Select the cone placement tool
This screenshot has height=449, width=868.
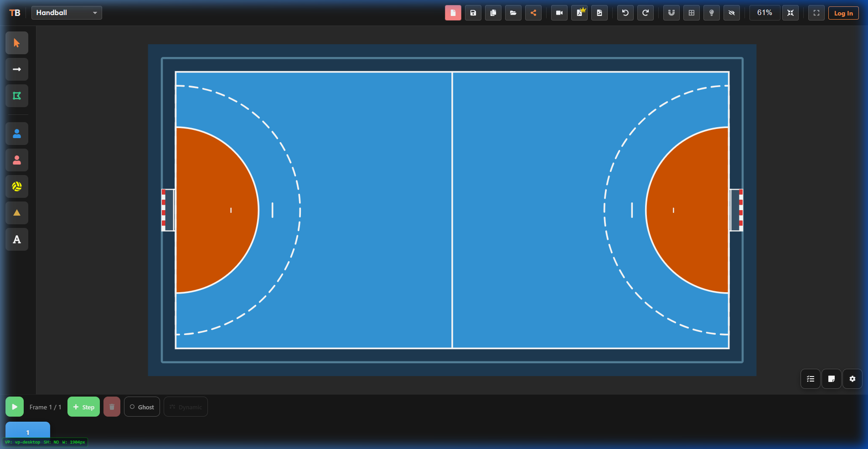[16, 213]
